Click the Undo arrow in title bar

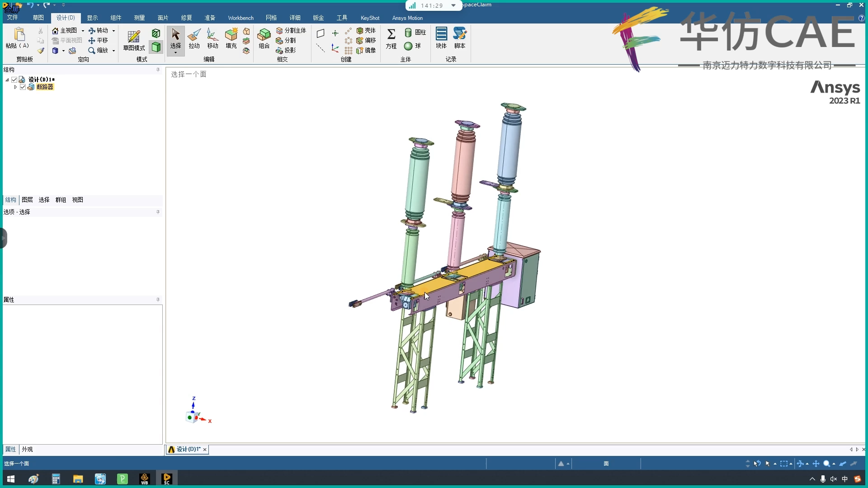tap(30, 5)
